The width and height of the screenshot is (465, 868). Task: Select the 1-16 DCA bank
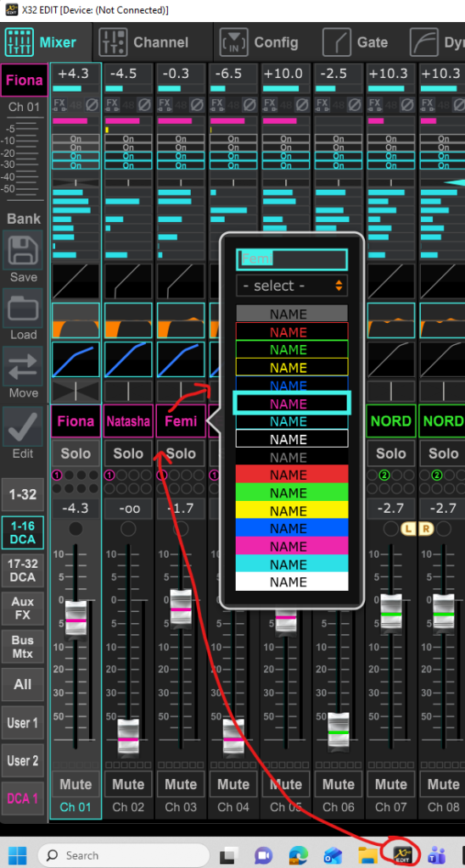tap(23, 532)
